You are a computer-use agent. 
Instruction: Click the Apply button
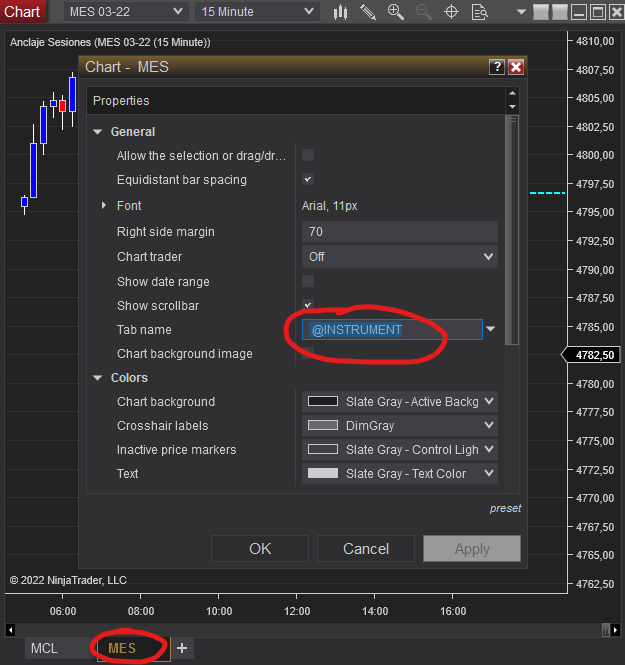point(472,549)
